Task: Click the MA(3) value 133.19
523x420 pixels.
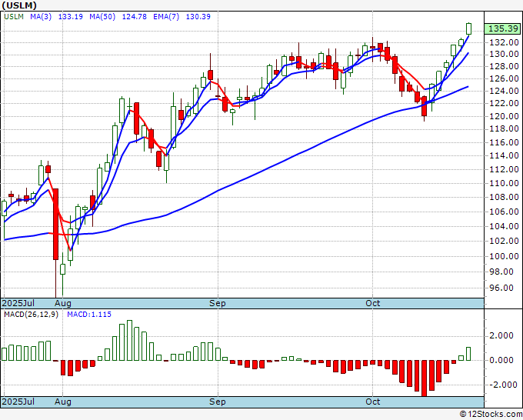Action: pos(71,16)
